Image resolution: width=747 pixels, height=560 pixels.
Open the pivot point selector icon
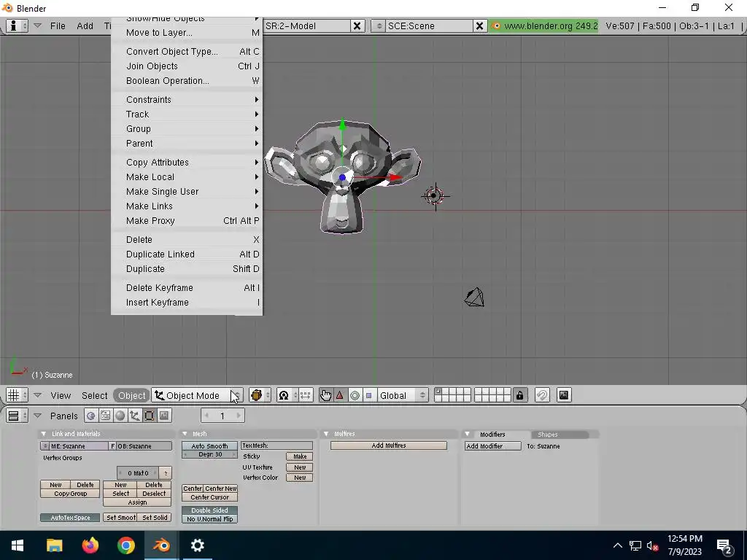pyautogui.click(x=287, y=395)
